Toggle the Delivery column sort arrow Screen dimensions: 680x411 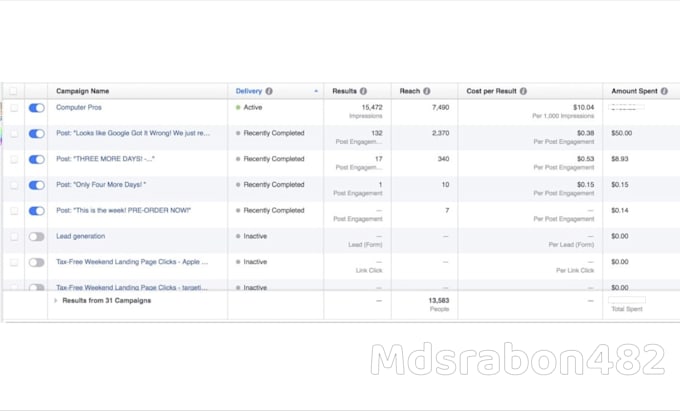pyautogui.click(x=316, y=91)
